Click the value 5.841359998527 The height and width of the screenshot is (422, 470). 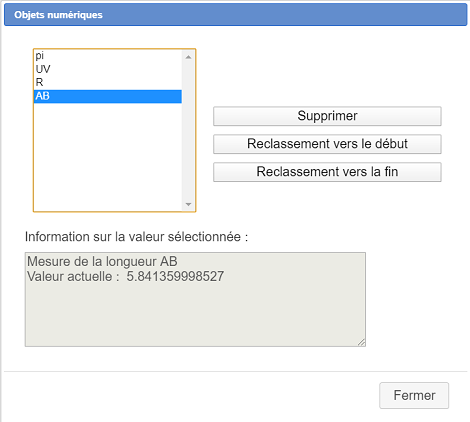(175, 276)
